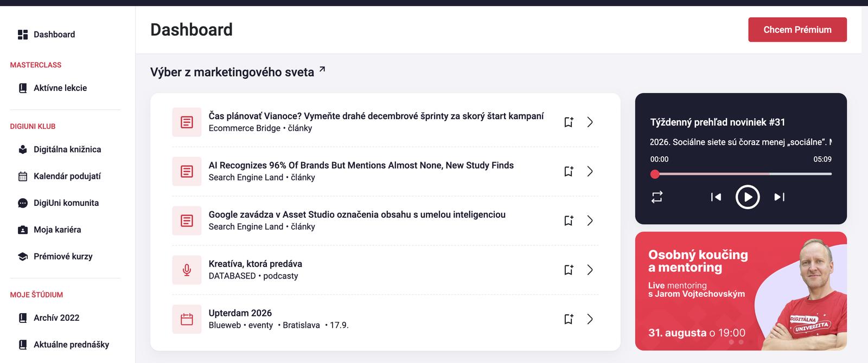Open chevron for AI Recognizes 96% article
The image size is (868, 363).
pos(590,171)
